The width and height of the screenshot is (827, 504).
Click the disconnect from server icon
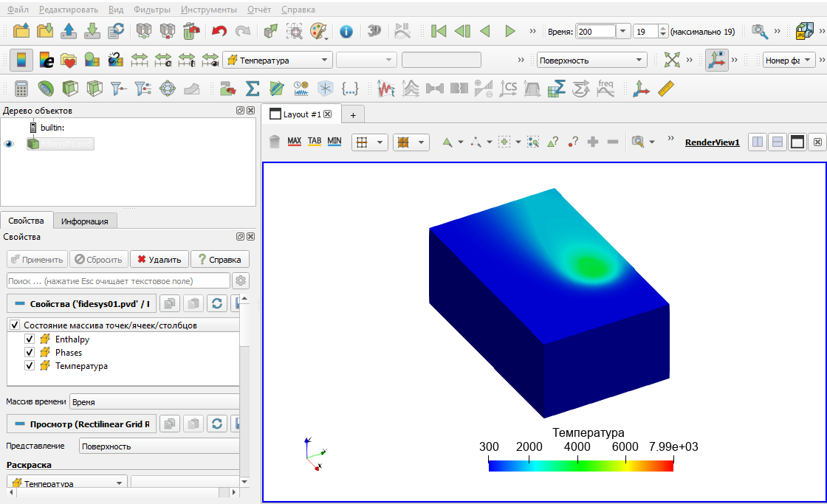(167, 31)
